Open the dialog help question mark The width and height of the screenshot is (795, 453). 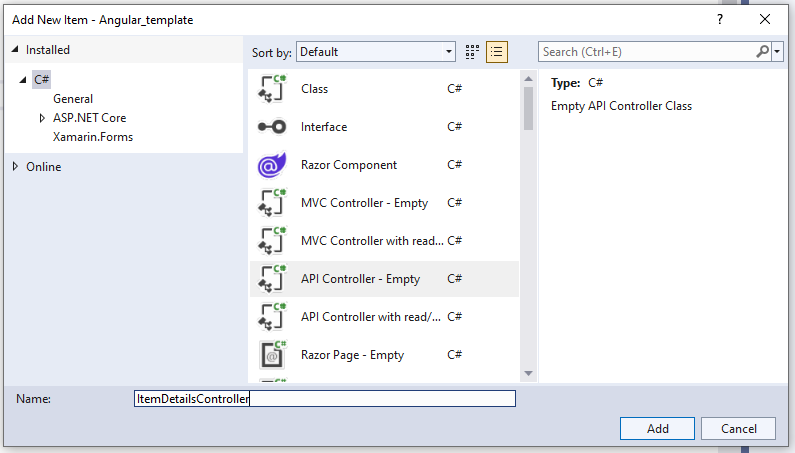720,19
